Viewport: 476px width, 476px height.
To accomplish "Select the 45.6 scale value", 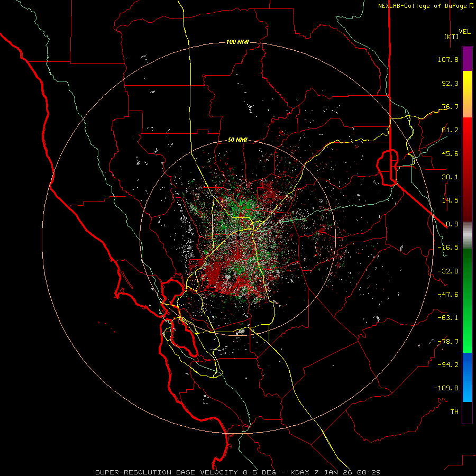I will 450,153.
